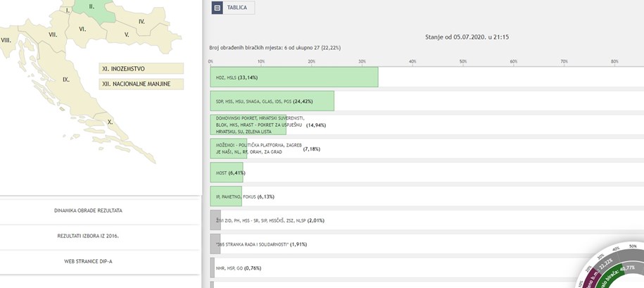Select district V. on the map
The width and height of the screenshot is (644, 288).
pos(127,34)
